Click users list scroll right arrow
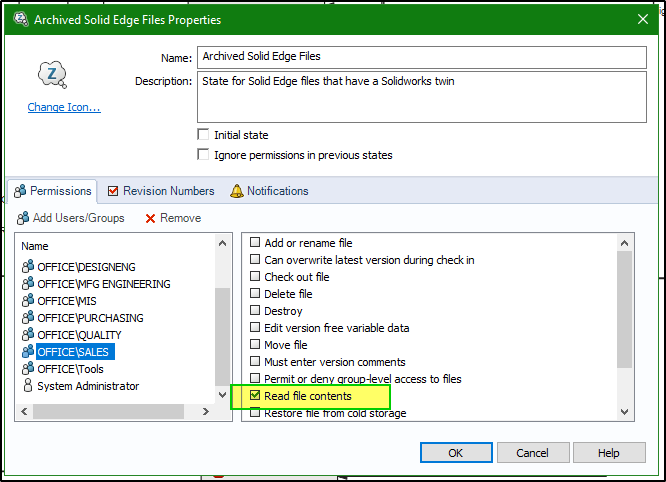The image size is (666, 482). coord(206,412)
